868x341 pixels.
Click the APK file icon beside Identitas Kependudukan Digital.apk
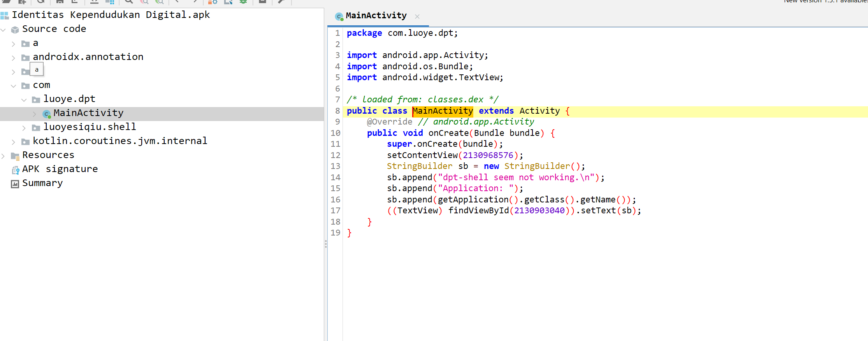click(4, 16)
